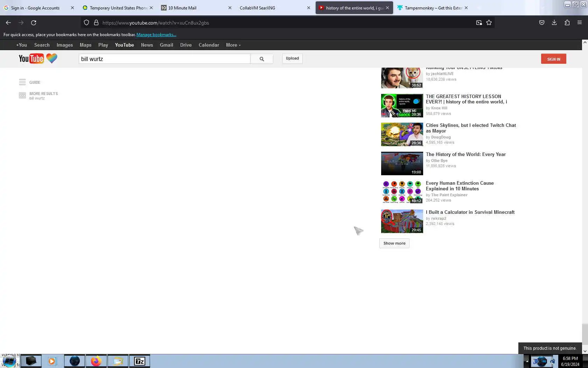Open Images in the Google bar

click(x=65, y=45)
